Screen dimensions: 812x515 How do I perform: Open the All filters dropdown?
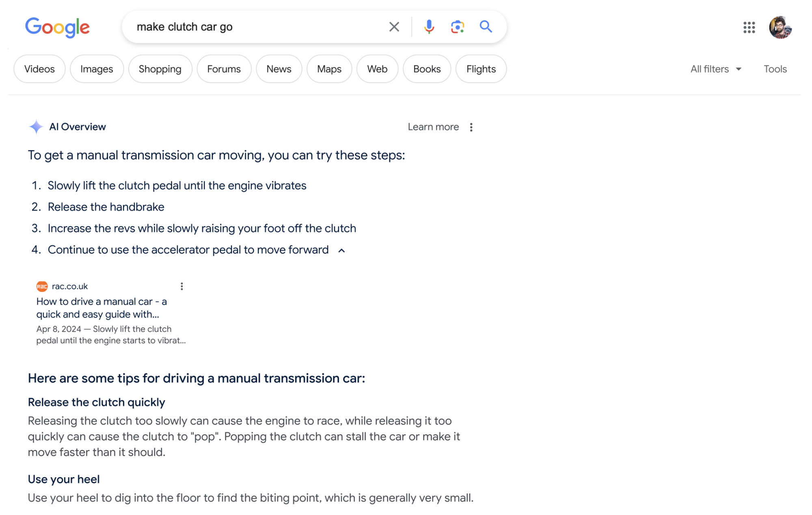[x=715, y=69]
